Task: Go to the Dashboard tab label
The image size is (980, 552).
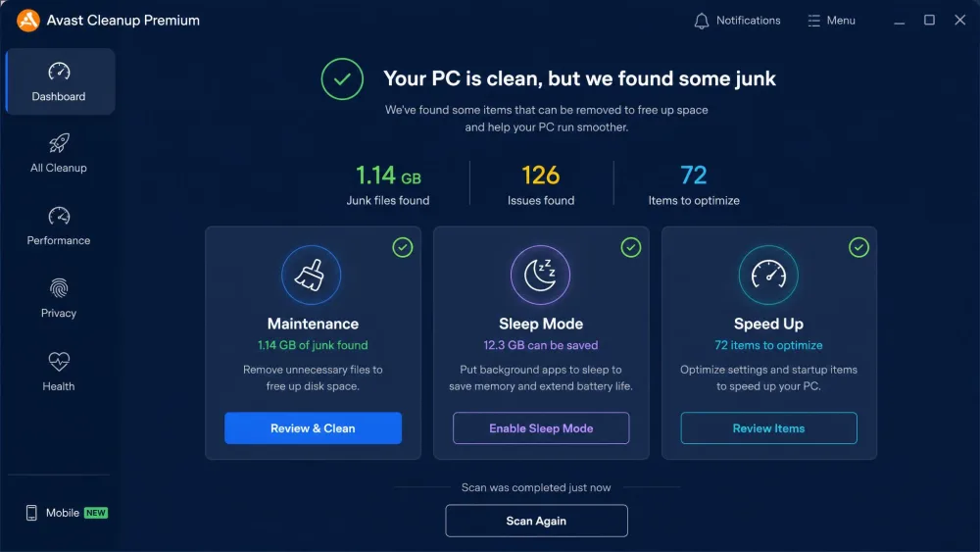Action: pos(59,96)
